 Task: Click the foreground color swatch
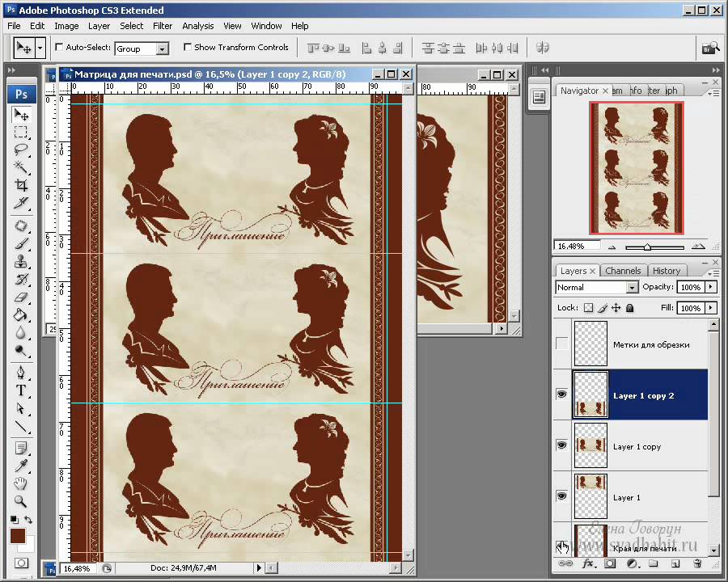[x=18, y=536]
